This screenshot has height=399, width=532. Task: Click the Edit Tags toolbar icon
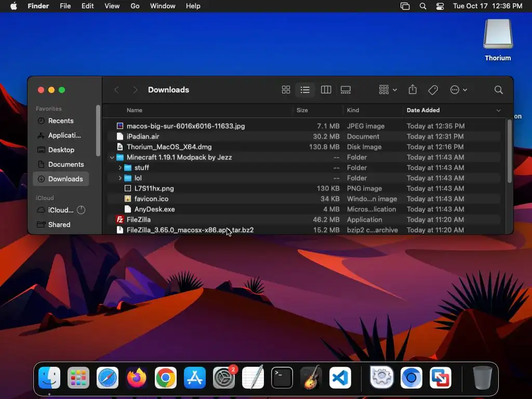[x=433, y=90]
